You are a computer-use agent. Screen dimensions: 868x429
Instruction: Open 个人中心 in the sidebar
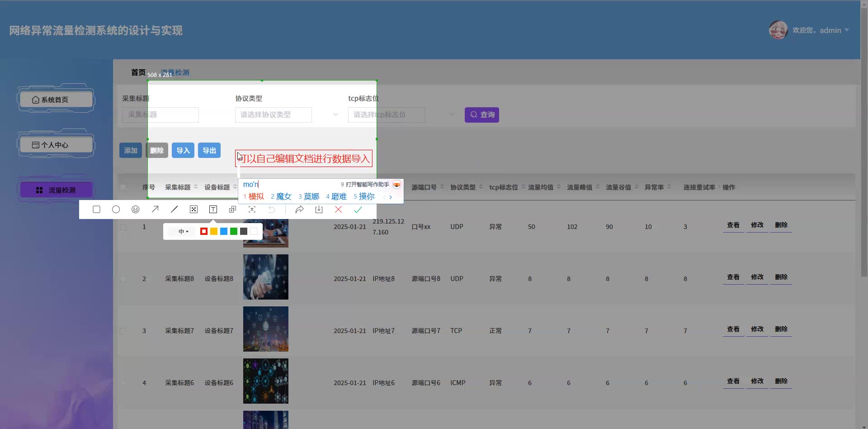pos(56,145)
